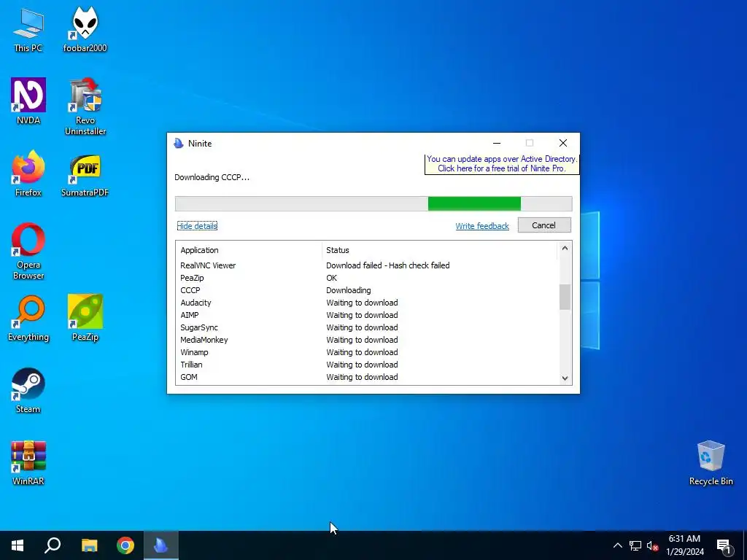Click the details list scrollbar thumb

[565, 297]
